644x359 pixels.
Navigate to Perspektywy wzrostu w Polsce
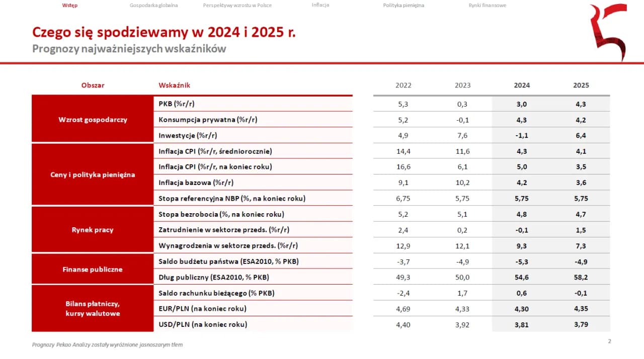point(236,5)
